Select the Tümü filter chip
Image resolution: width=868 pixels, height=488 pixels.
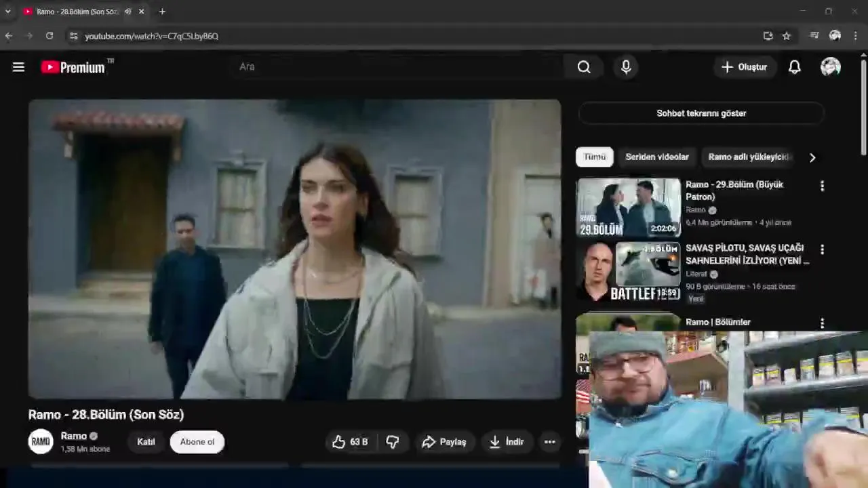click(595, 157)
